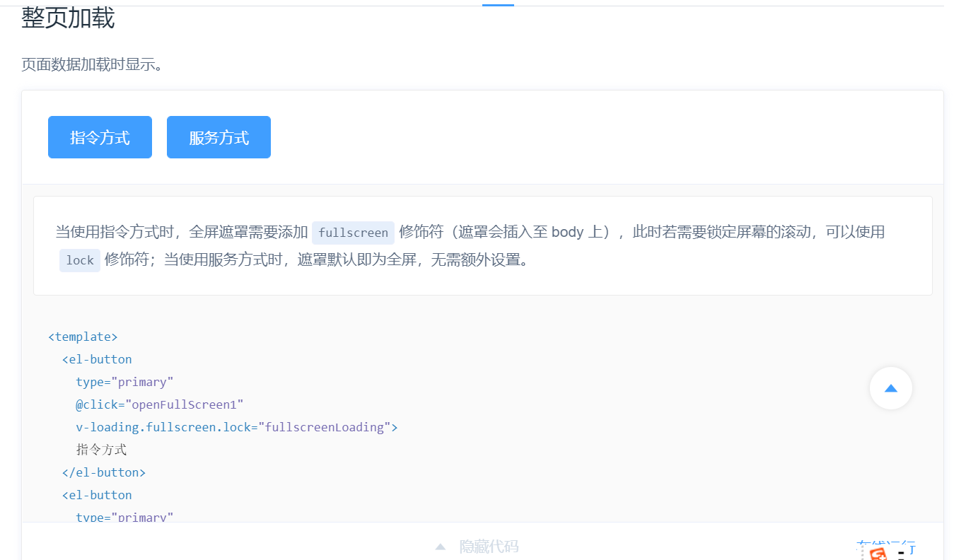
Task: Select the 整页加载 heading
Action: [x=68, y=18]
